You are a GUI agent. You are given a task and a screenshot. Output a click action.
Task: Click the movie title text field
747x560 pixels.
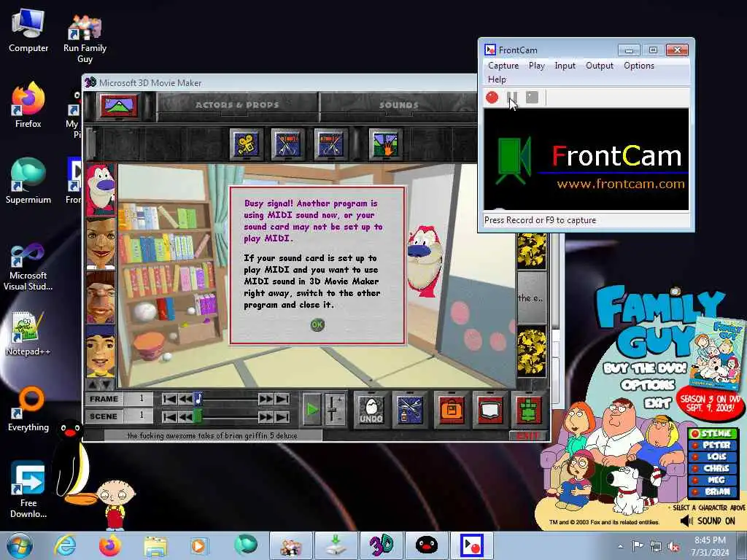tap(212, 435)
